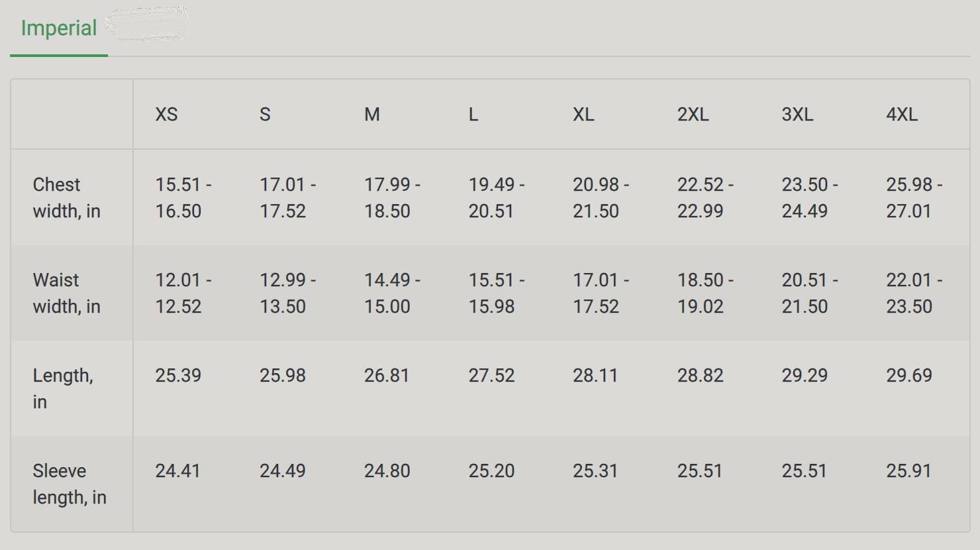Click the L sleeve length value 25.20
This screenshot has width=980, height=550.
491,471
